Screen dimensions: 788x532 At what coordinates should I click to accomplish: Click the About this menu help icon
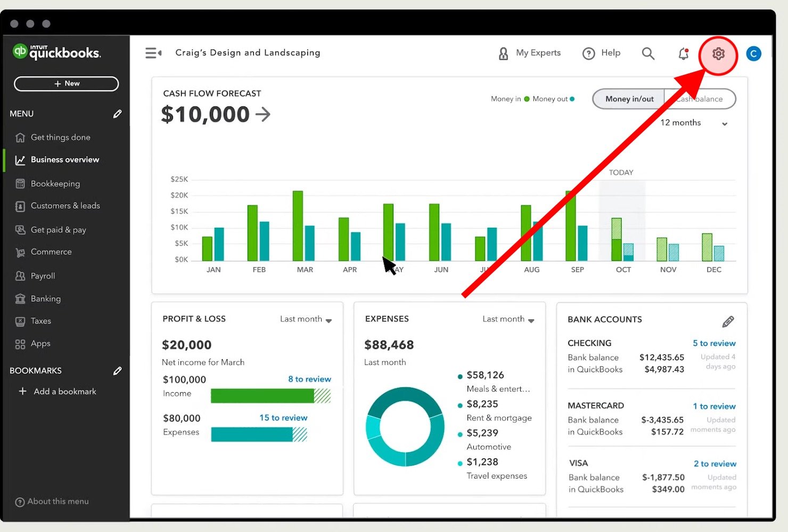[x=20, y=502]
